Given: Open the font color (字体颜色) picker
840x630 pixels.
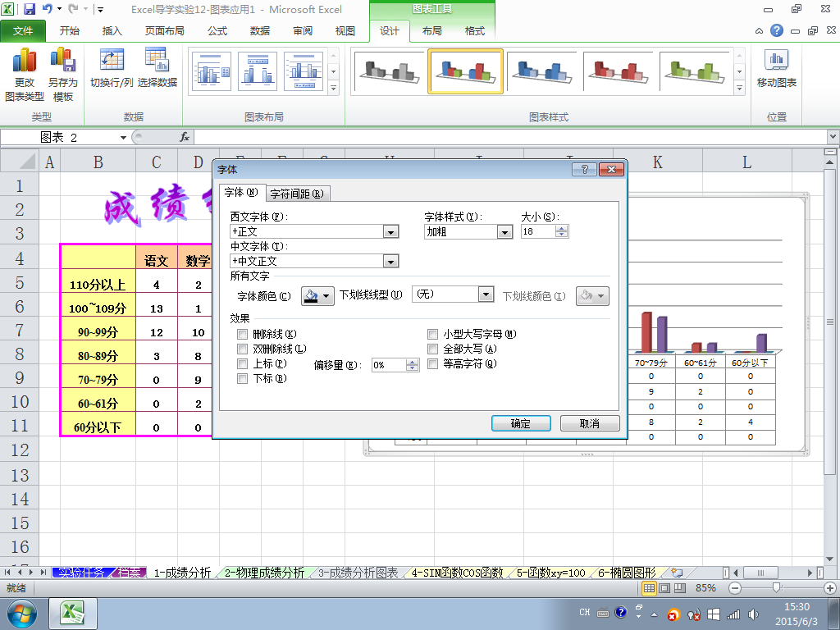Looking at the screenshot, I should pos(317,295).
